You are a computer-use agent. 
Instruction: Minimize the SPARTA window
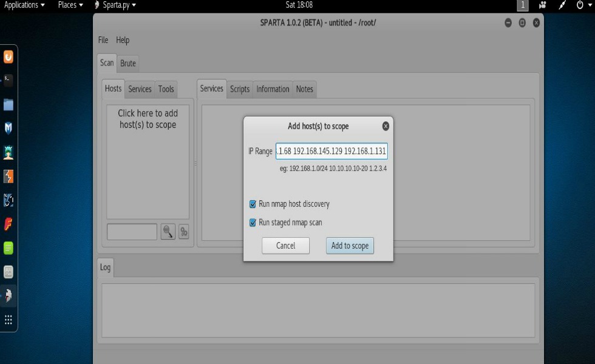[508, 23]
